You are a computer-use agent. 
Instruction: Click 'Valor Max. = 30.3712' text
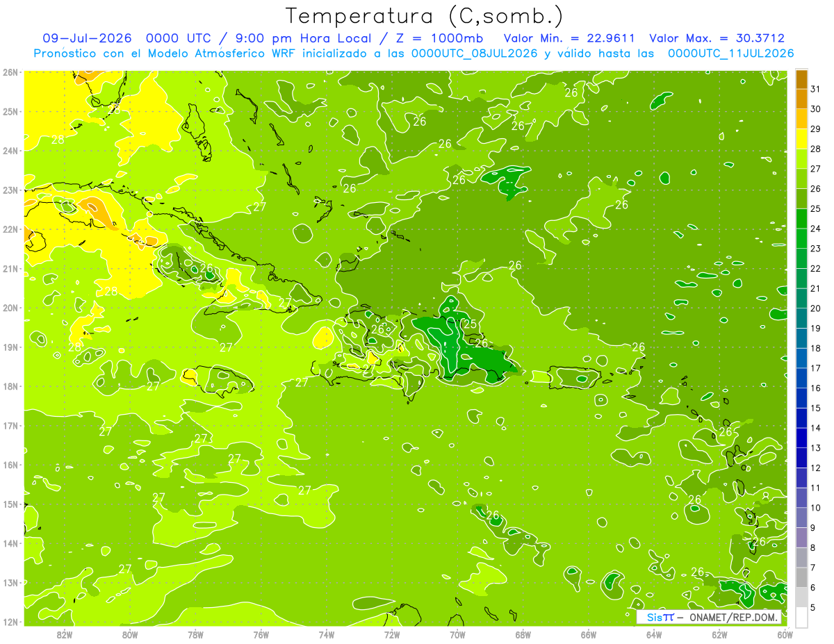pos(717,38)
